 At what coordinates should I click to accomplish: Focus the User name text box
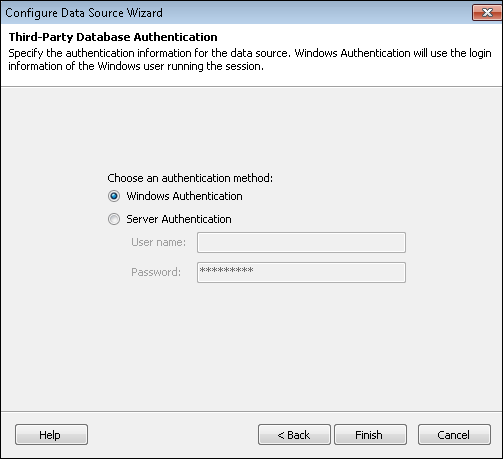pyautogui.click(x=301, y=242)
